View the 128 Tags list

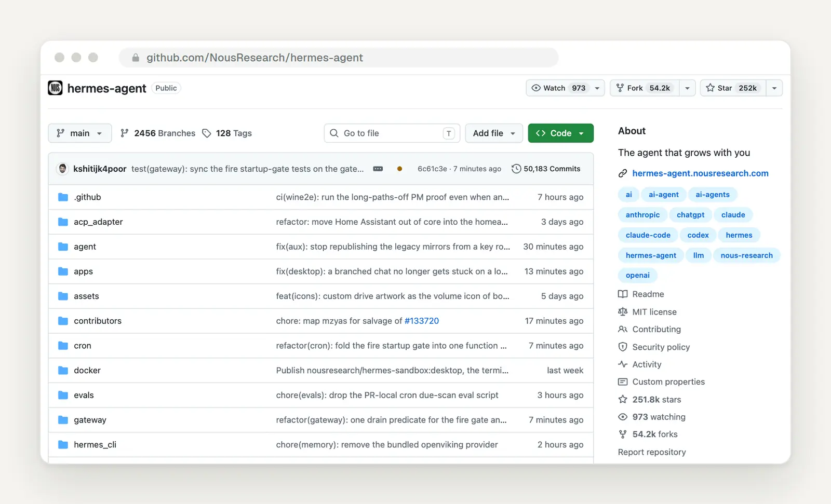[x=227, y=133]
